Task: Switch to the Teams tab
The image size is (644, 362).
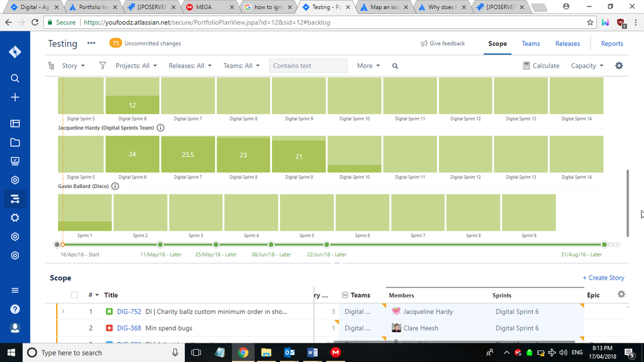Action: click(x=531, y=44)
